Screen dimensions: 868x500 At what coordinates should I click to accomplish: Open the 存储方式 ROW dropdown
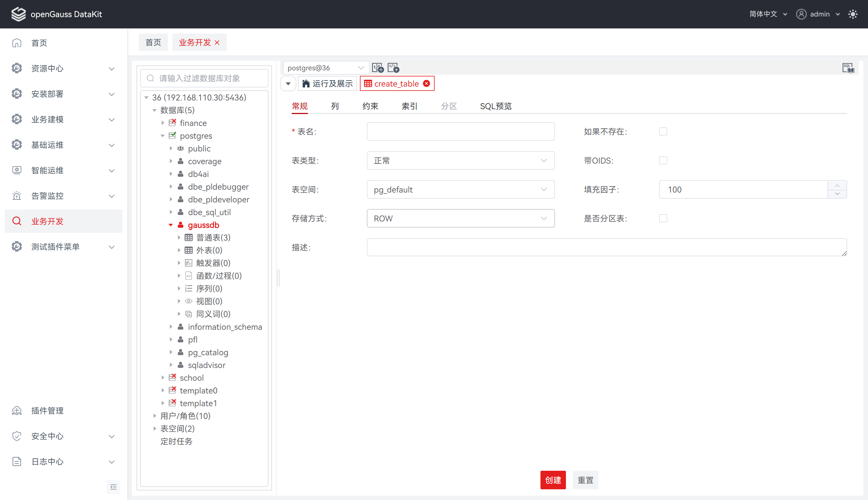460,218
